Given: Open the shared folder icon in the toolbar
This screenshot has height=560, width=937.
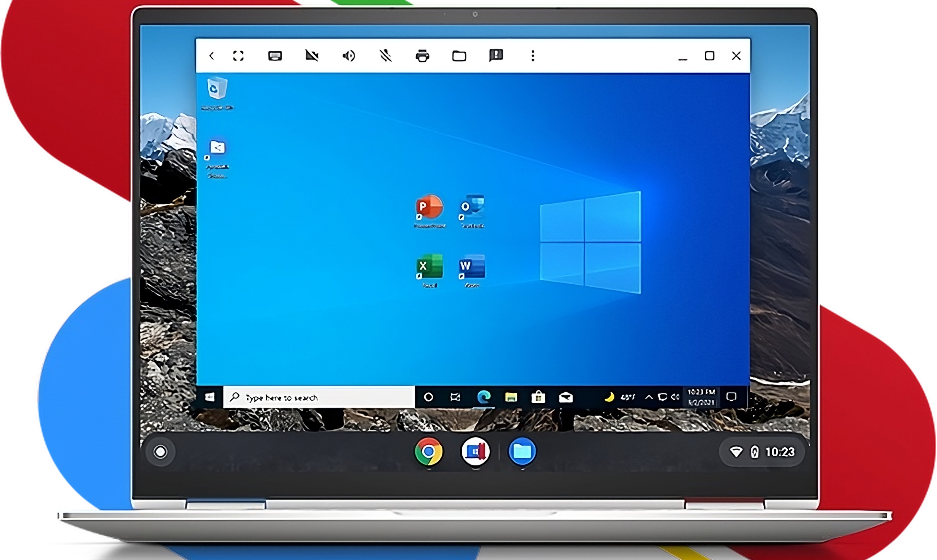Looking at the screenshot, I should coord(459,56).
